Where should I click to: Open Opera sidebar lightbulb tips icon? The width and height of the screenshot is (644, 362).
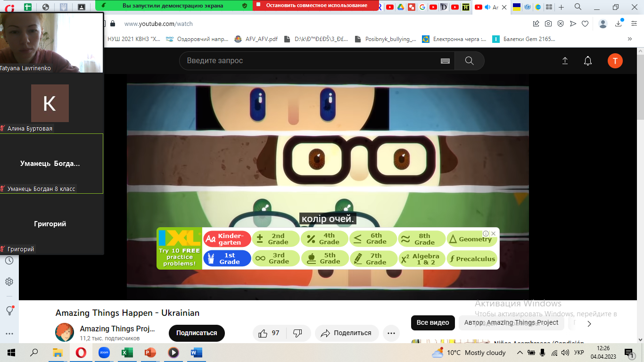click(x=9, y=311)
